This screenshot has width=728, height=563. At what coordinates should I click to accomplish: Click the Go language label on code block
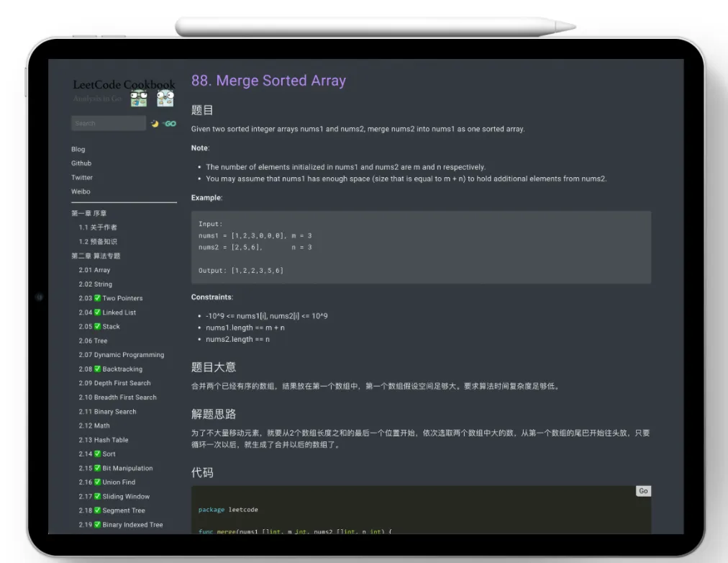pos(643,491)
